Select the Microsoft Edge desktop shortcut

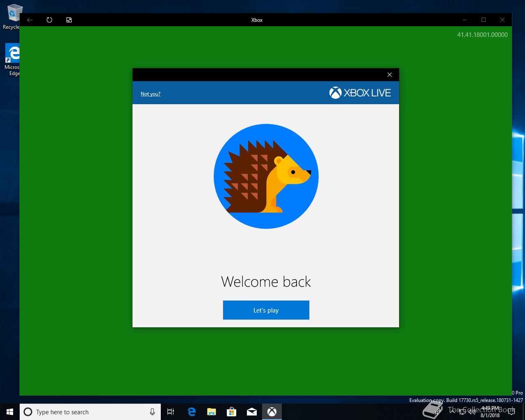pos(12,60)
